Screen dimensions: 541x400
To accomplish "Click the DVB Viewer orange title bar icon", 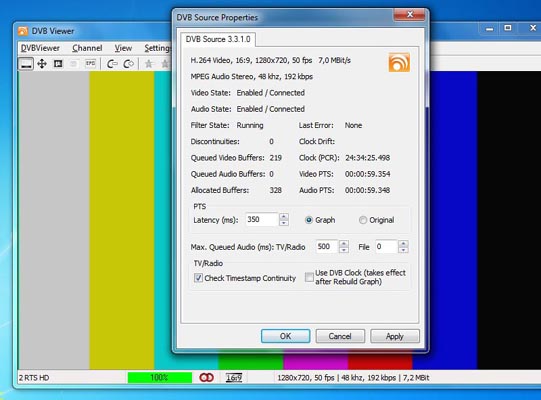I will click(x=23, y=31).
